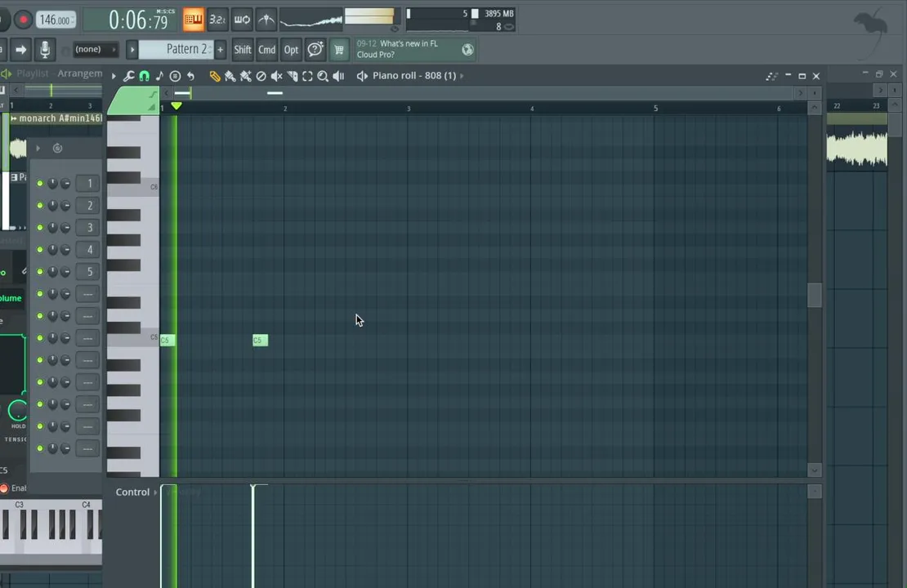Toggle green LED of channel 3

40,227
